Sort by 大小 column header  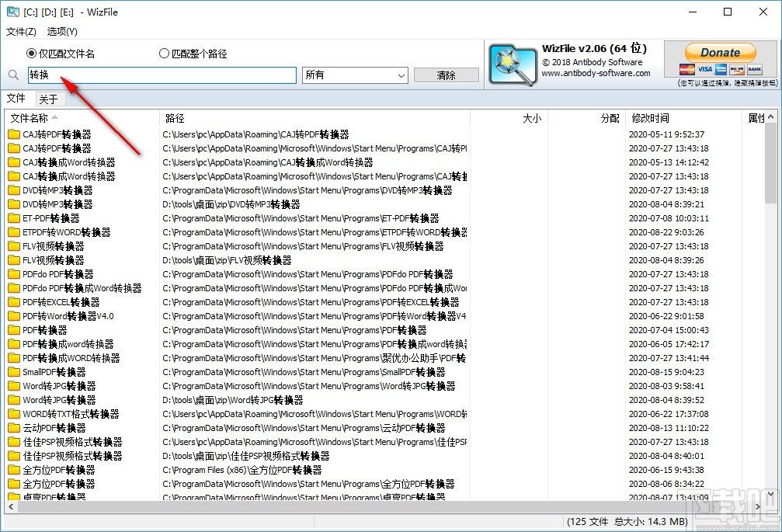pos(509,118)
